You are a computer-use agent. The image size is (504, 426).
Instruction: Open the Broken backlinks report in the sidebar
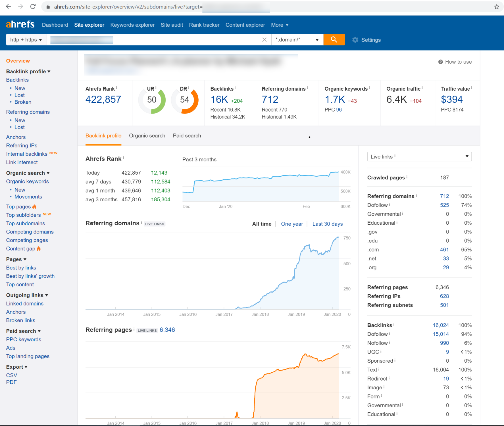pyautogui.click(x=23, y=102)
